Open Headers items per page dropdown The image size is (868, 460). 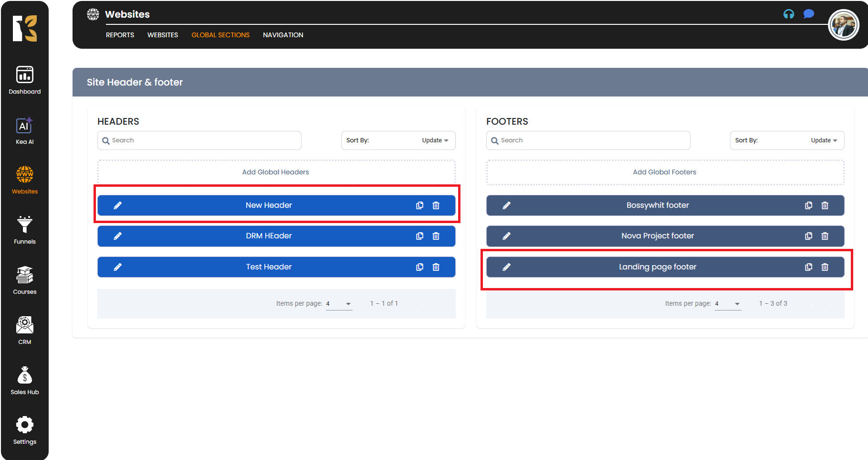tap(339, 304)
